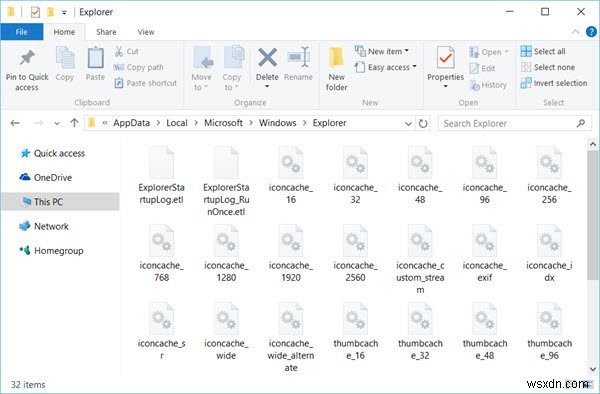Click the search magnifier icon

tap(581, 123)
